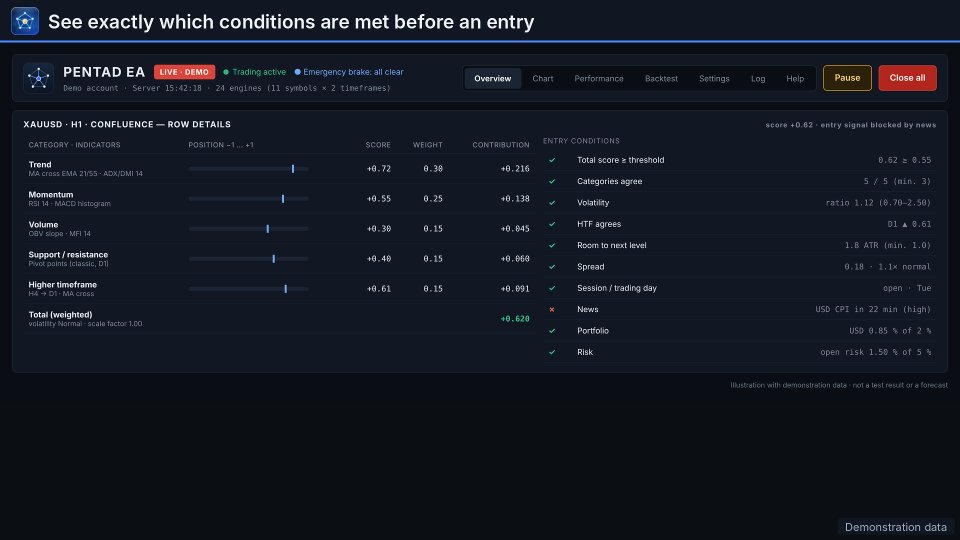Go to the Backtest tab

pos(661,78)
